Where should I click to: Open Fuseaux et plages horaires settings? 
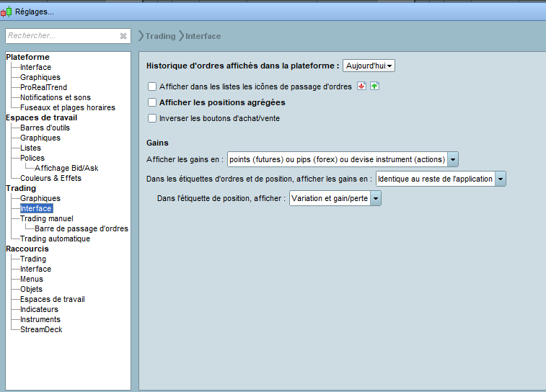coord(68,107)
